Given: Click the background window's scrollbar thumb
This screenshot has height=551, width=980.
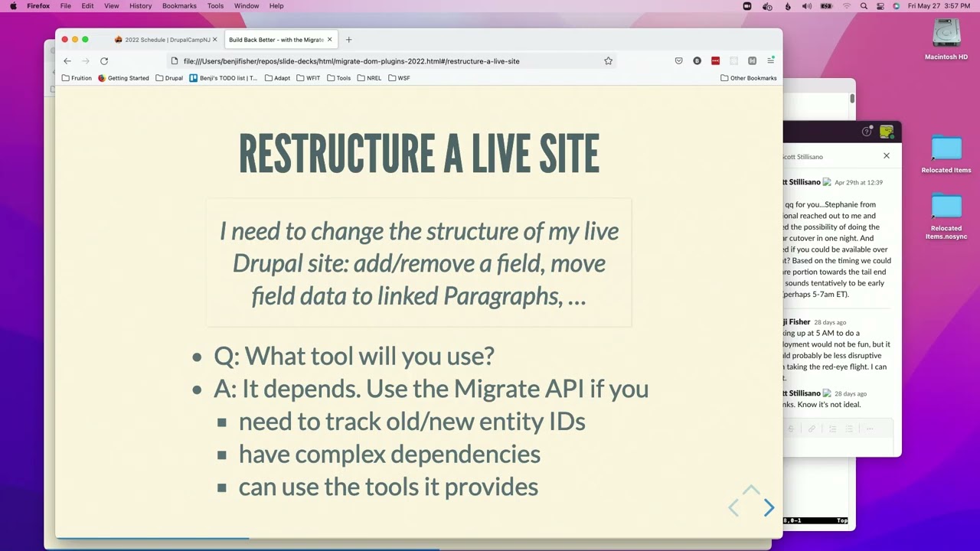Looking at the screenshot, I should click(852, 99).
